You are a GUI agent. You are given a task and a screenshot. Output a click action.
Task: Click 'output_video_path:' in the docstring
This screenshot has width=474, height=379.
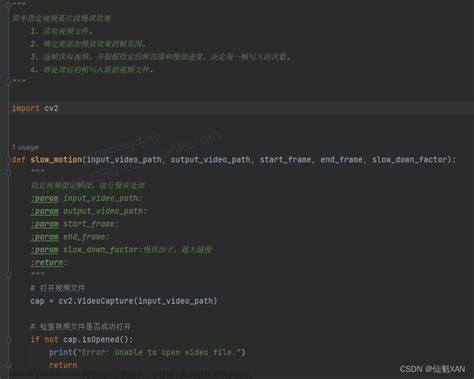pos(105,211)
